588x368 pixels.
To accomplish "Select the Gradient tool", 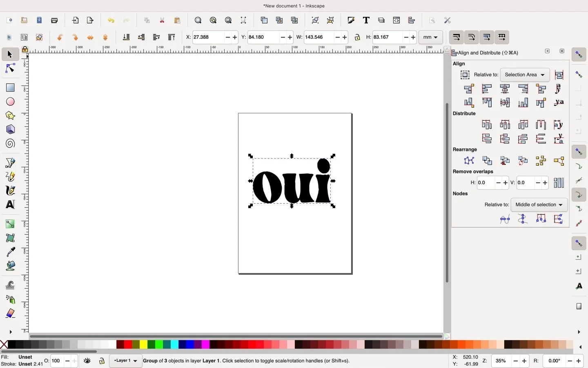I will click(10, 224).
